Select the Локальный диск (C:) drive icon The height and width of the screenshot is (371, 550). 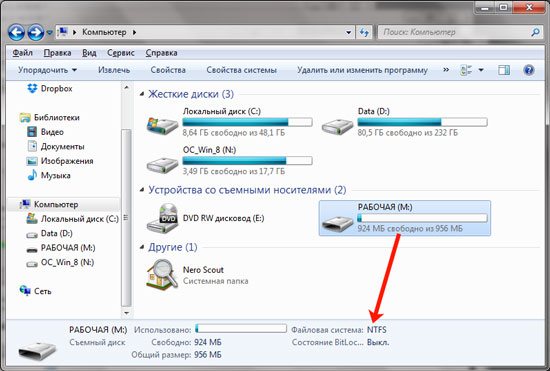(162, 126)
